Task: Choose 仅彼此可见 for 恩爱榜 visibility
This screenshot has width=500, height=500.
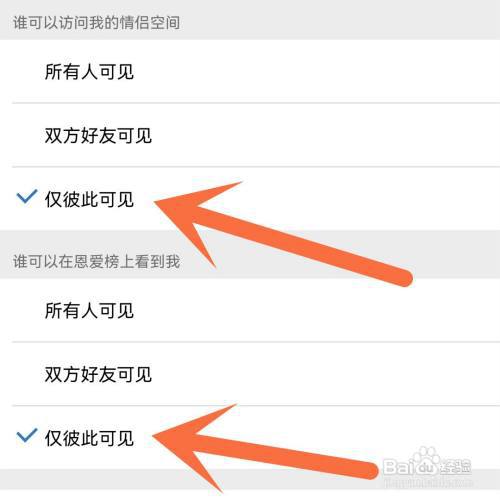Action: coord(250,437)
